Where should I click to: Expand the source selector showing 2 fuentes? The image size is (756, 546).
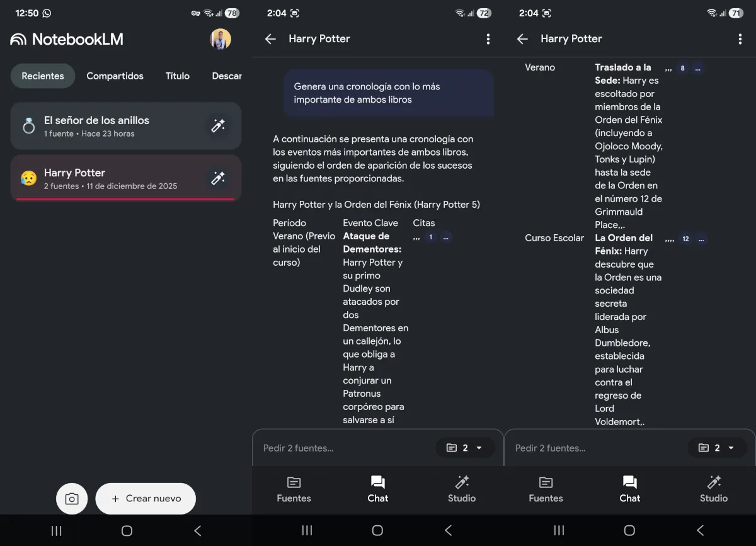click(465, 448)
